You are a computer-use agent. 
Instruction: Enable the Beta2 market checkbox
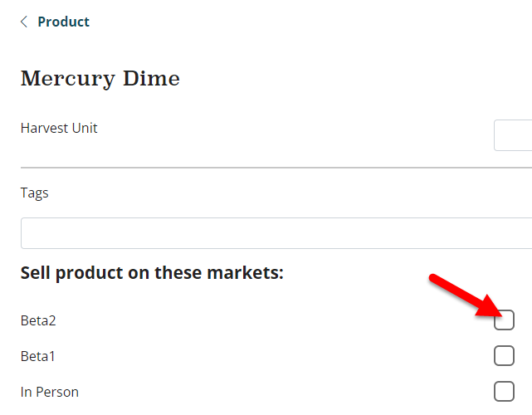click(x=504, y=320)
